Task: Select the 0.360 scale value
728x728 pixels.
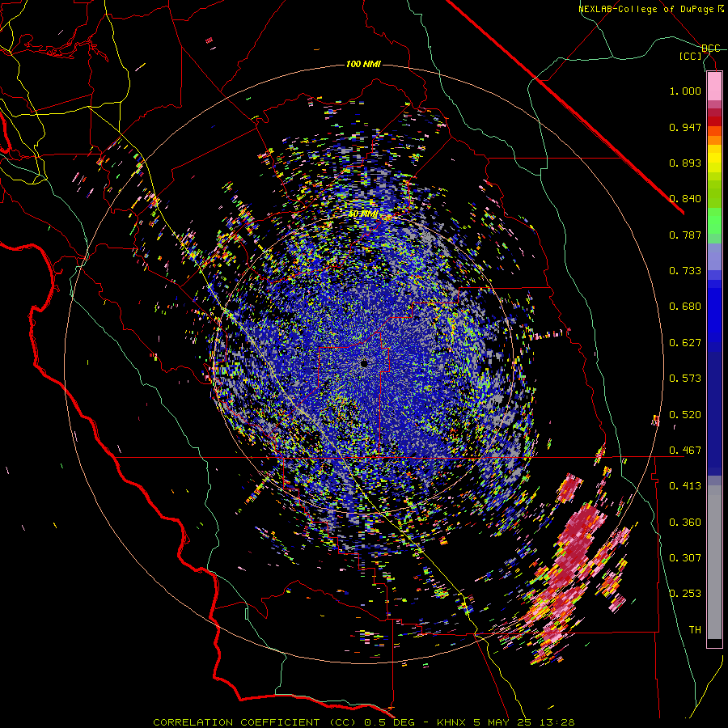Action: pos(685,523)
